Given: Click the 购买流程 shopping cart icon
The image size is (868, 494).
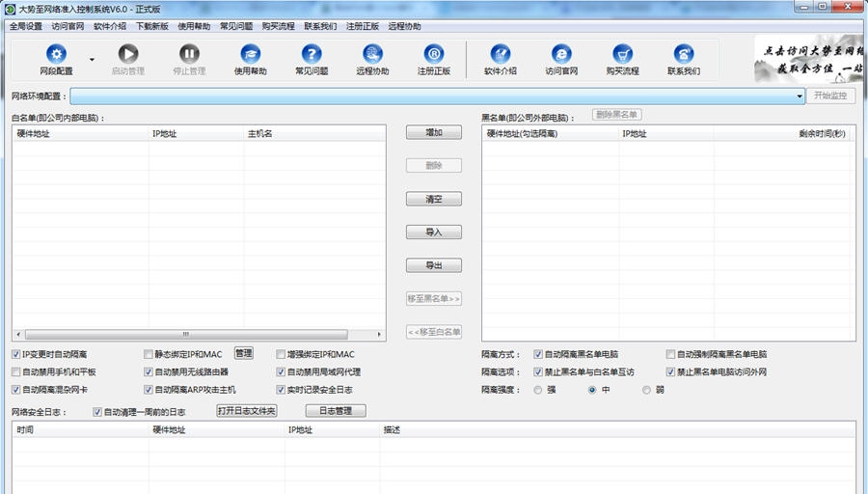Looking at the screenshot, I should point(623,54).
